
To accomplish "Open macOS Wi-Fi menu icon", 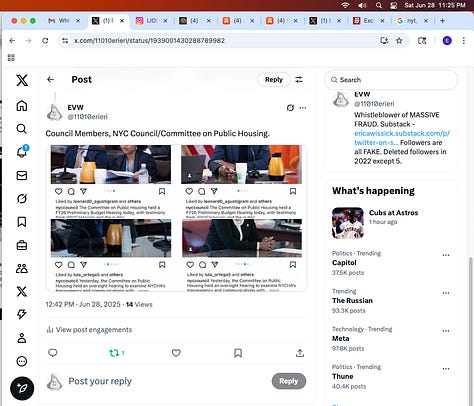I will [346, 5].
